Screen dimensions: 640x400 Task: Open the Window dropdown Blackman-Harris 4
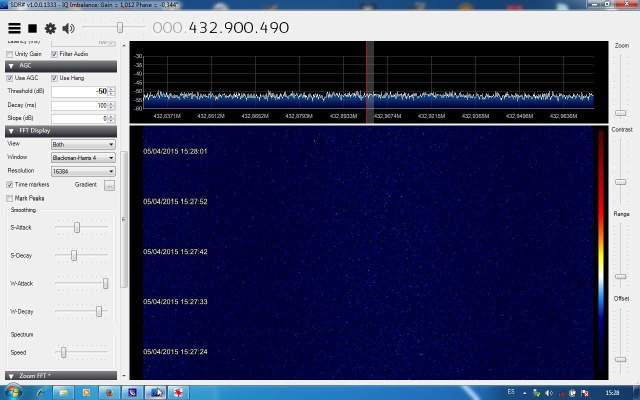tap(83, 157)
